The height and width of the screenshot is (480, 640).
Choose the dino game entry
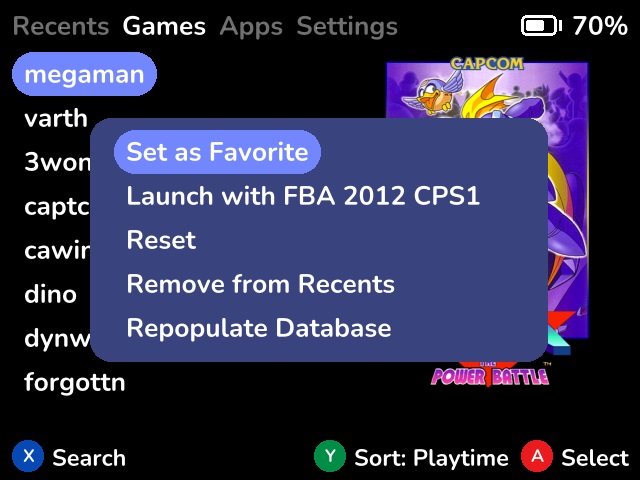(51, 294)
